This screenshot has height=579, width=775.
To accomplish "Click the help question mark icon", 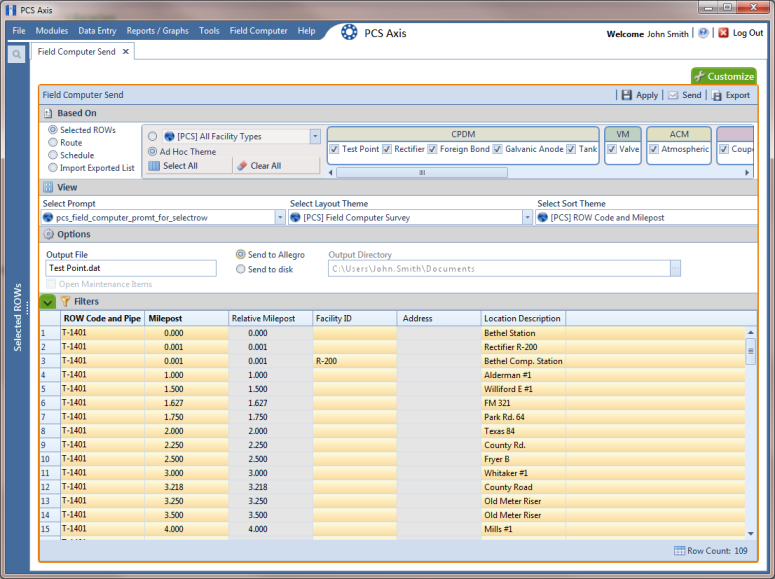I will click(703, 33).
